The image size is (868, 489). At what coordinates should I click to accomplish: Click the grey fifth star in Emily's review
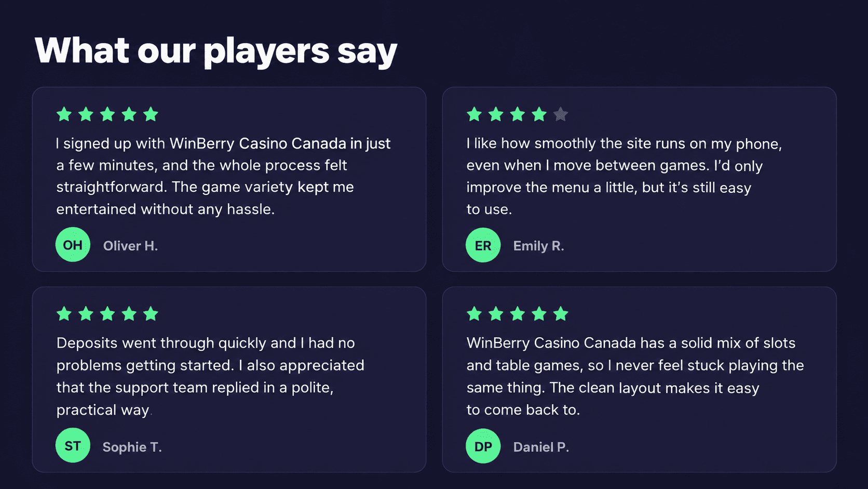(561, 114)
